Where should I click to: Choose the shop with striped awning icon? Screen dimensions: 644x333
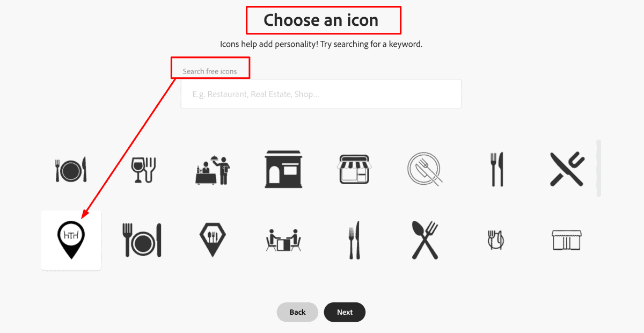point(355,169)
